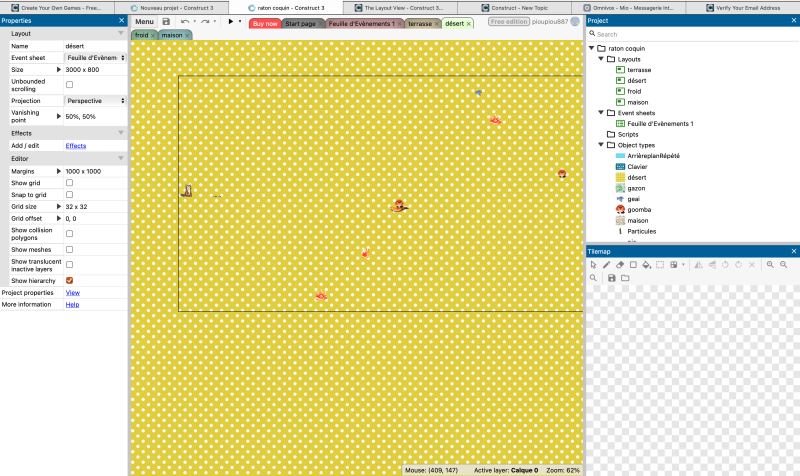Open the undo history dropdown arrow

(194, 21)
